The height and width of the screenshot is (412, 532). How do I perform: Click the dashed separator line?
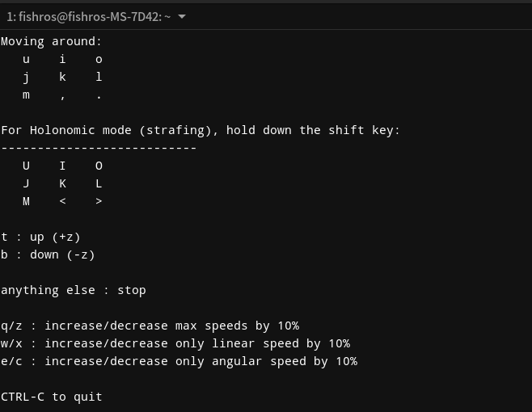99,148
